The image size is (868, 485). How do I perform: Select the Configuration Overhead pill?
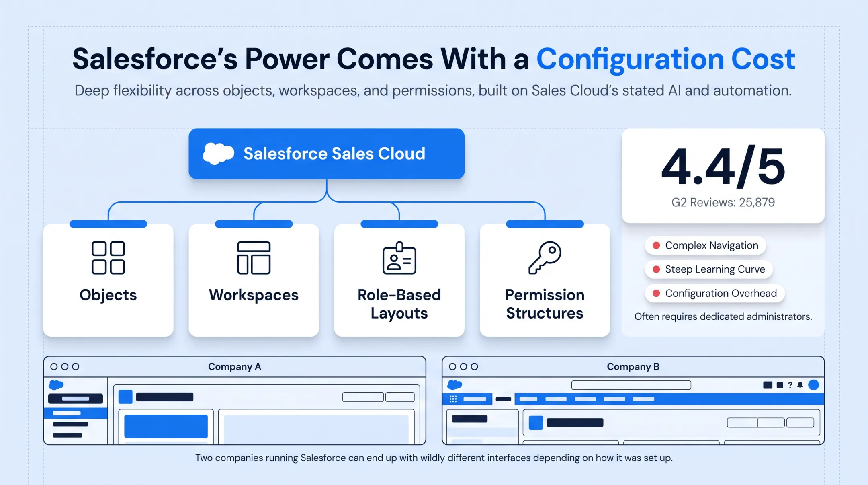click(715, 293)
